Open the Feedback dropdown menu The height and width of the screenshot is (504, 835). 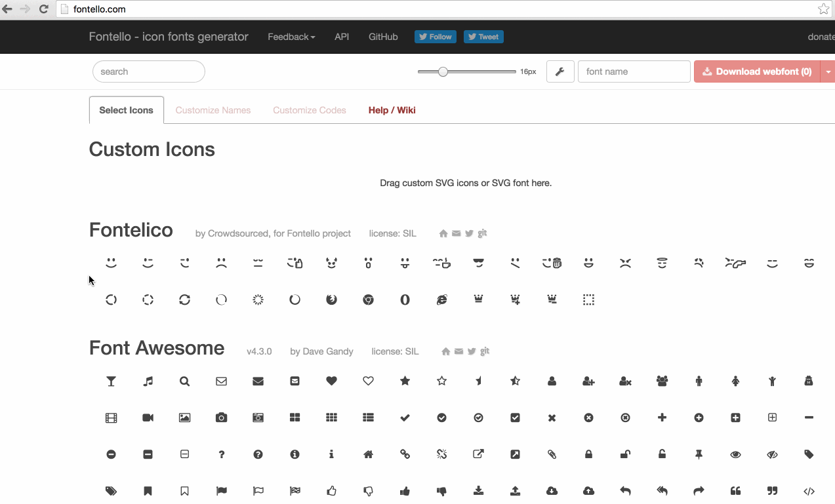point(291,37)
